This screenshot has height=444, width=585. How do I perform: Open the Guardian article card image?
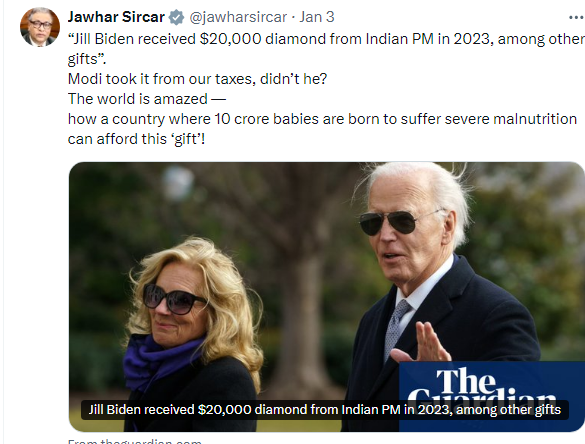[326, 297]
